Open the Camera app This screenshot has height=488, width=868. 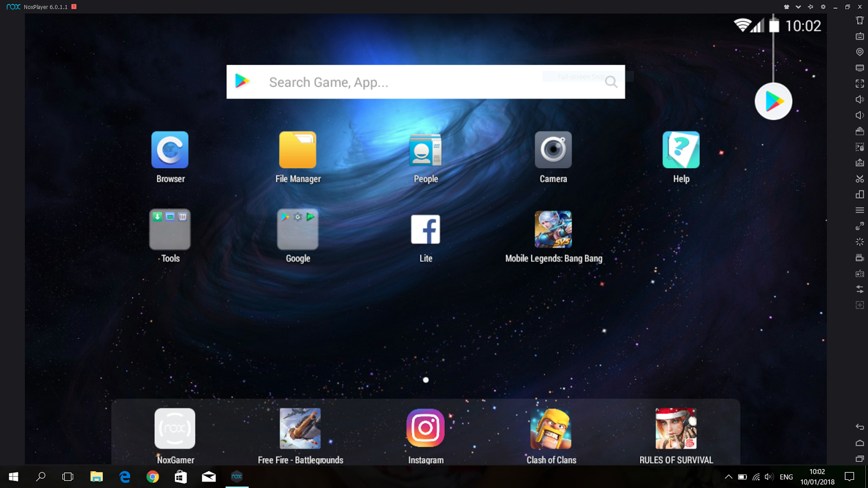pos(553,150)
